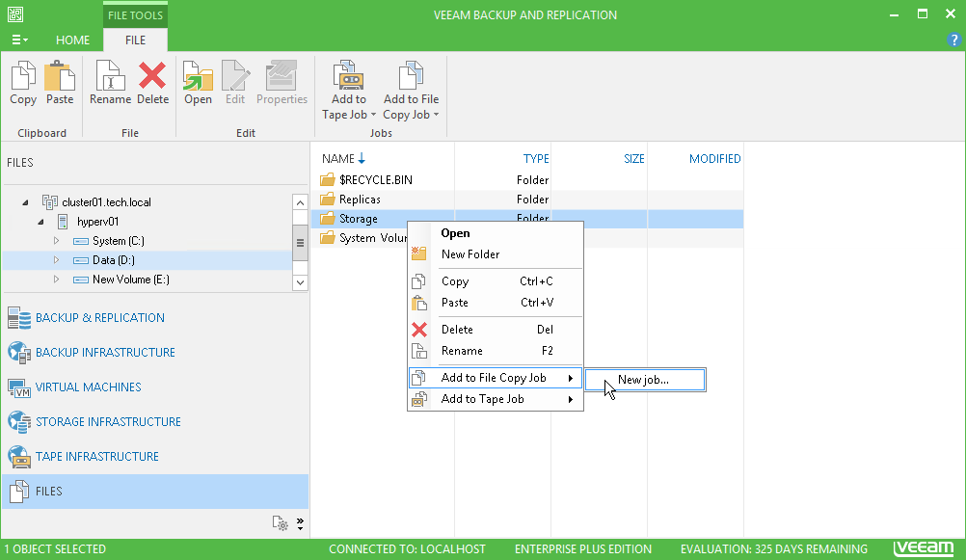Click the System Volume folder icon

pyautogui.click(x=328, y=238)
